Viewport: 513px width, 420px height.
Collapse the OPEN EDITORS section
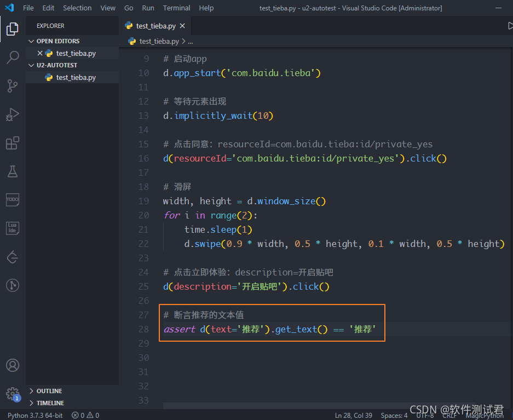click(x=31, y=41)
